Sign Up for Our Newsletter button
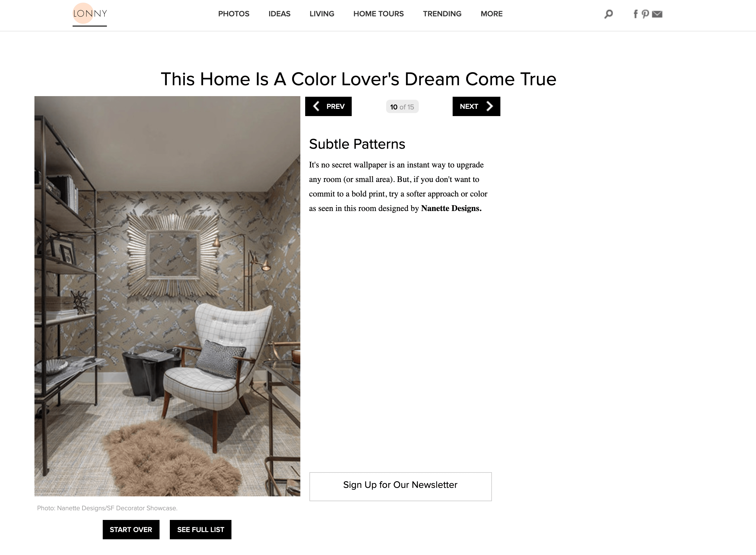 [x=400, y=486]
